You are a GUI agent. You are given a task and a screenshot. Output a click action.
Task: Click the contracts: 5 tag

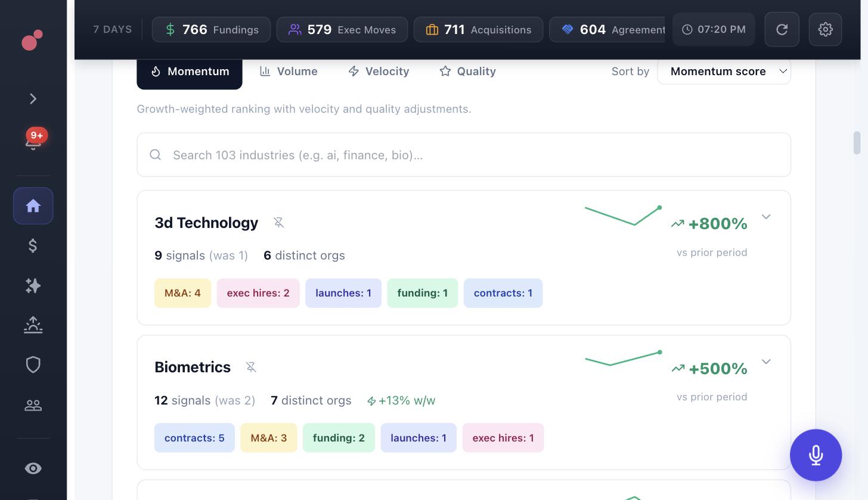coord(194,438)
